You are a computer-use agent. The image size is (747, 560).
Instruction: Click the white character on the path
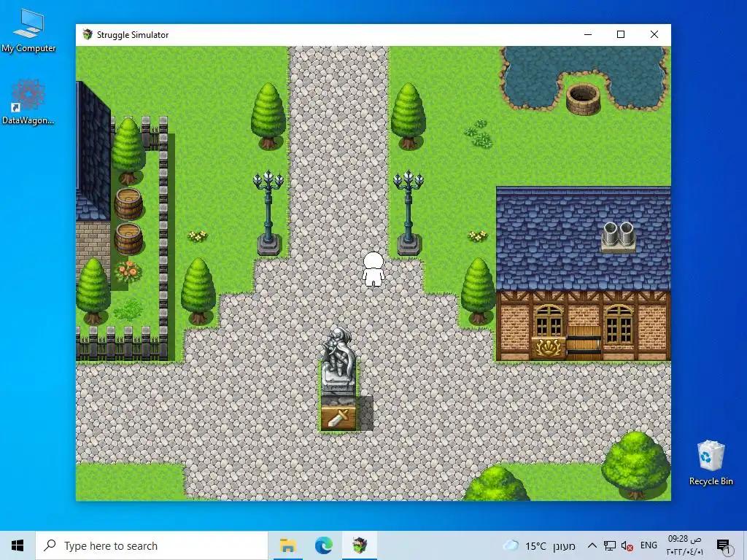coord(373,270)
